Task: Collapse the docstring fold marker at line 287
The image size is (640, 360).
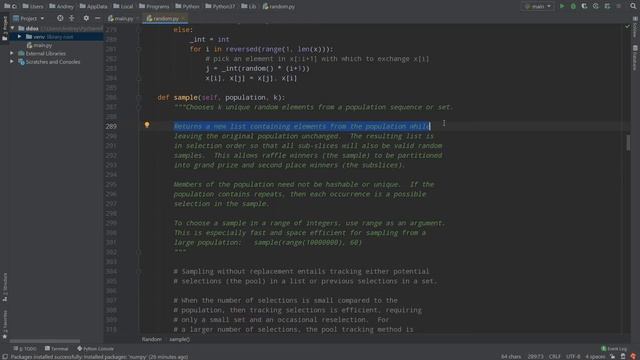Action: click(139, 107)
